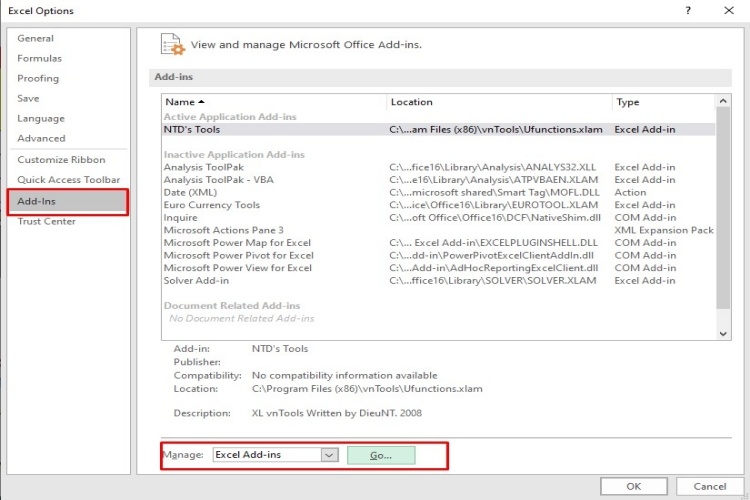The width and height of the screenshot is (750, 500).
Task: Select Microsoft Power Map for Excel
Action: pyautogui.click(x=439, y=243)
